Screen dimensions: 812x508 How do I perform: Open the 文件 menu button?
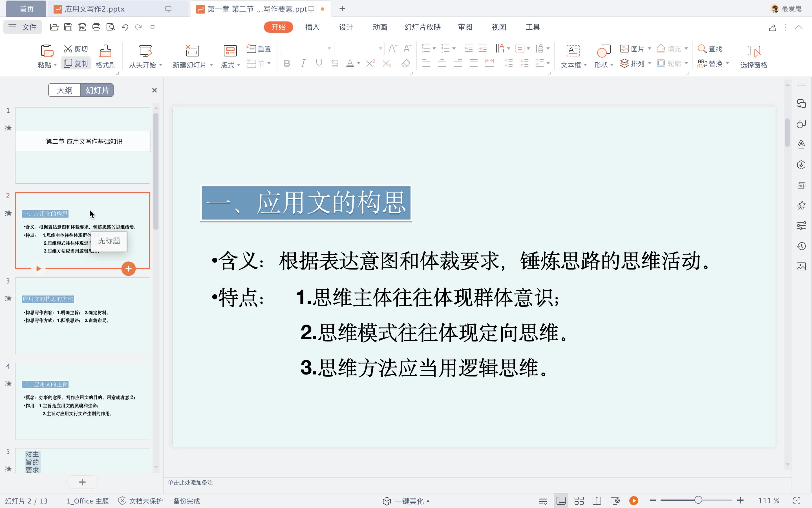(23, 27)
